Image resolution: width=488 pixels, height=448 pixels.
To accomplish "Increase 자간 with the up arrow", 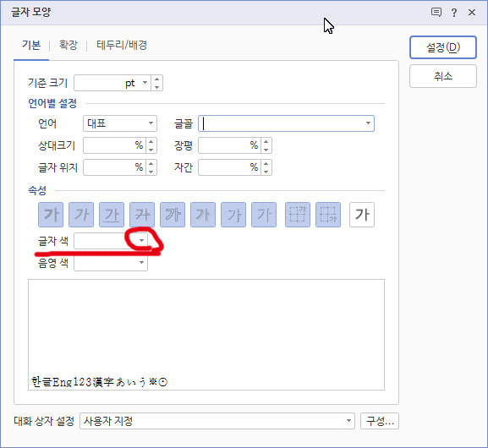I will click(x=266, y=164).
